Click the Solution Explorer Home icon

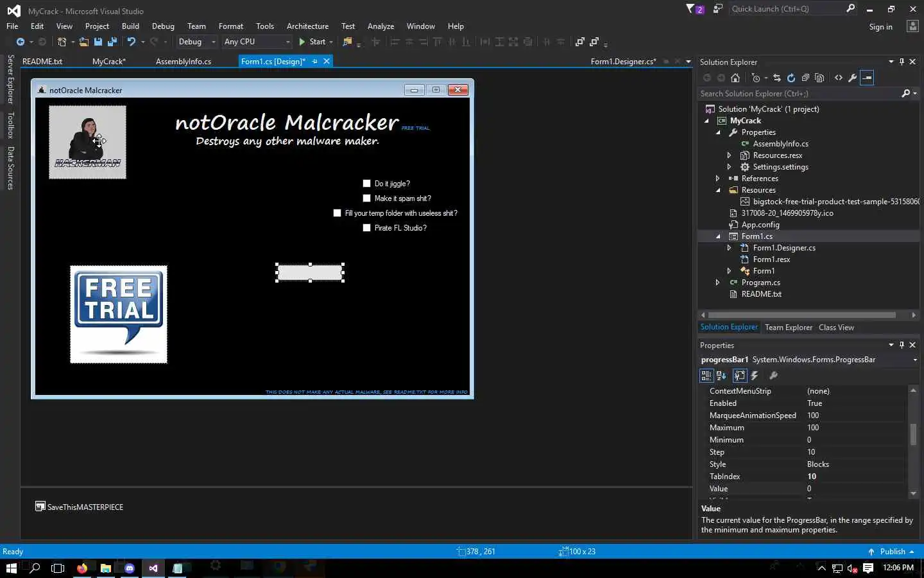click(x=735, y=78)
